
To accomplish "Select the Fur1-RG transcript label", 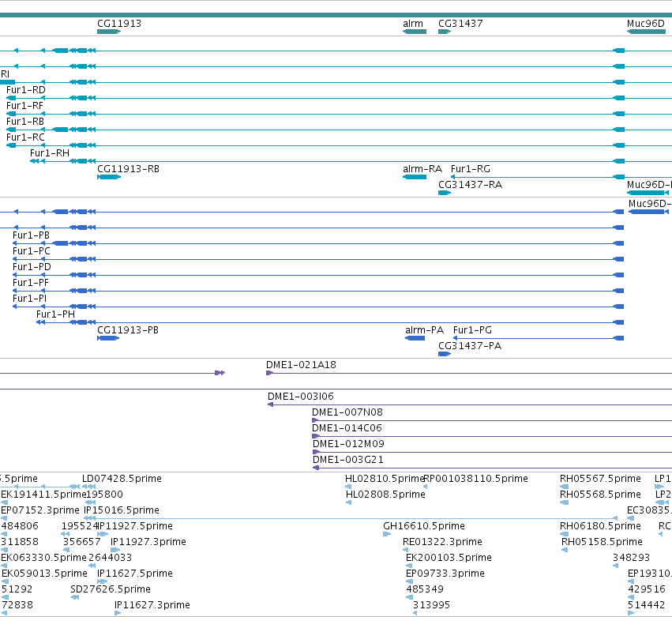I will (470, 169).
